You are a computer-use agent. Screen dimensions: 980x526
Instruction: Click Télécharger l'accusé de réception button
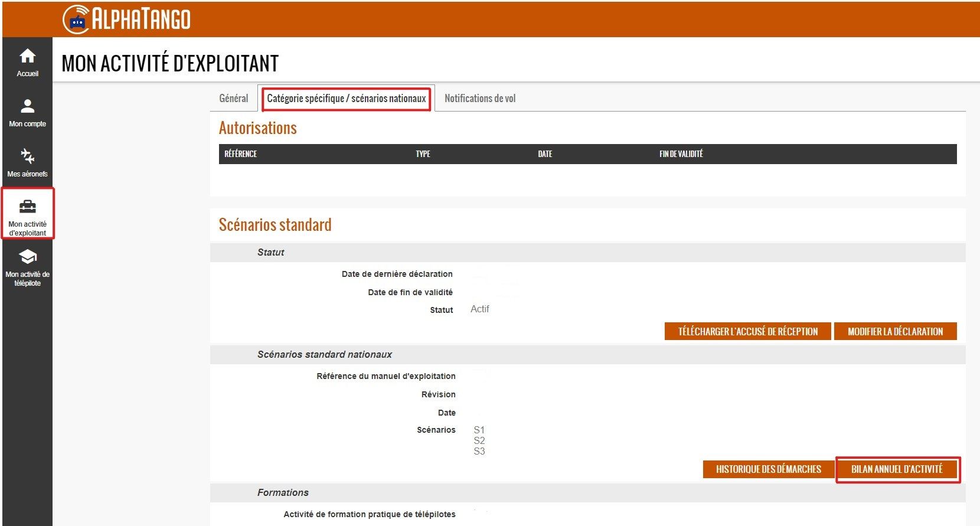[747, 332]
